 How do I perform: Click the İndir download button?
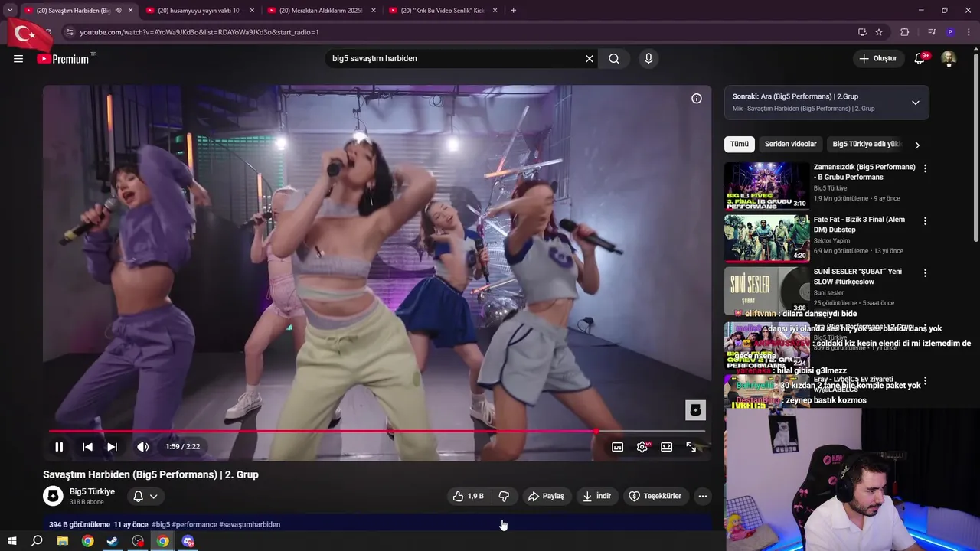(x=596, y=497)
